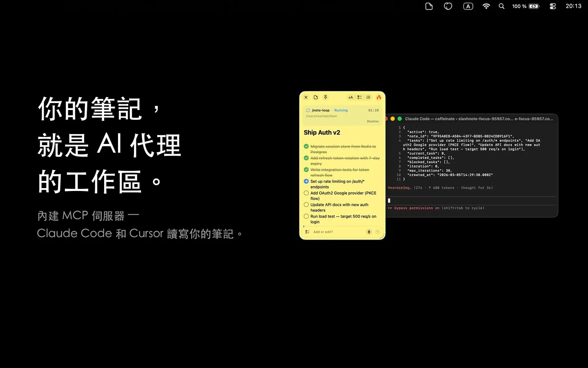Check the Update API docs task
The image size is (588, 368).
306,204
